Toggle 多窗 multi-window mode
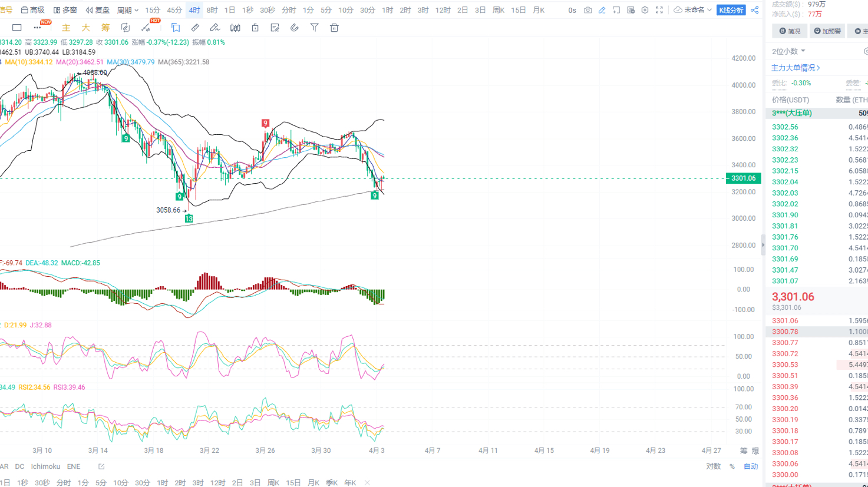Screen dimensions: 868x487 click(65, 10)
